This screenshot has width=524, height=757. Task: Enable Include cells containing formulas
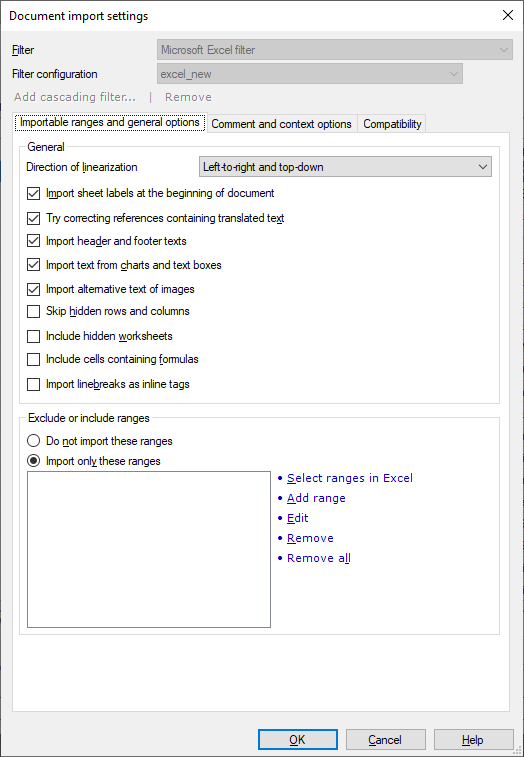point(33,359)
